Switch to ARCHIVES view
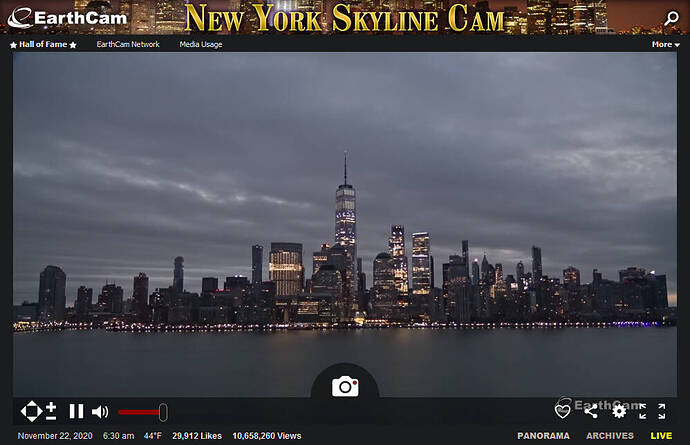This screenshot has width=690, height=445. pyautogui.click(x=610, y=436)
